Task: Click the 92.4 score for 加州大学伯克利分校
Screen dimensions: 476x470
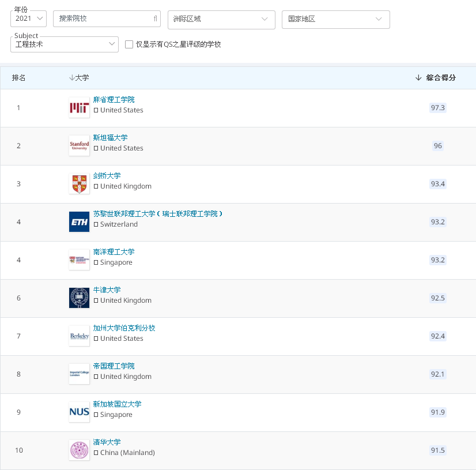Action: pos(438,336)
